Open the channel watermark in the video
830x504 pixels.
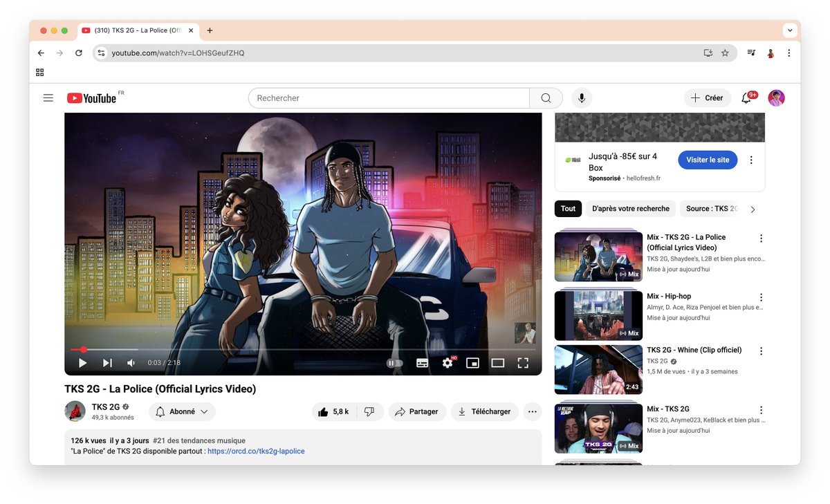525,333
